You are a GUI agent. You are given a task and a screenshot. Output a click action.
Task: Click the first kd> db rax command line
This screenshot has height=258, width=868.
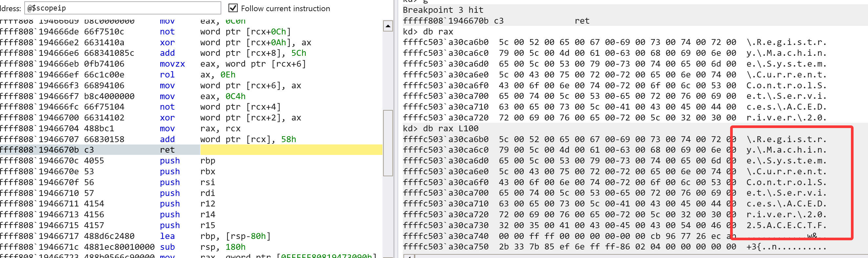(x=428, y=32)
